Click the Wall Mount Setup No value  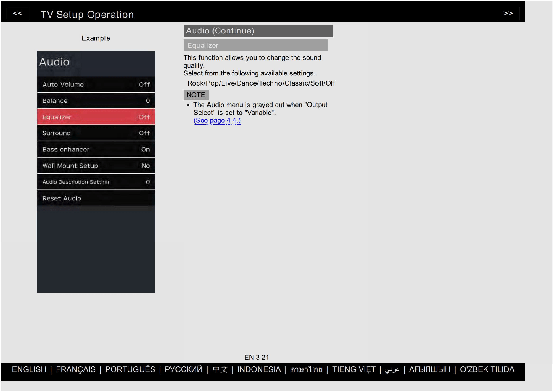[x=145, y=166]
